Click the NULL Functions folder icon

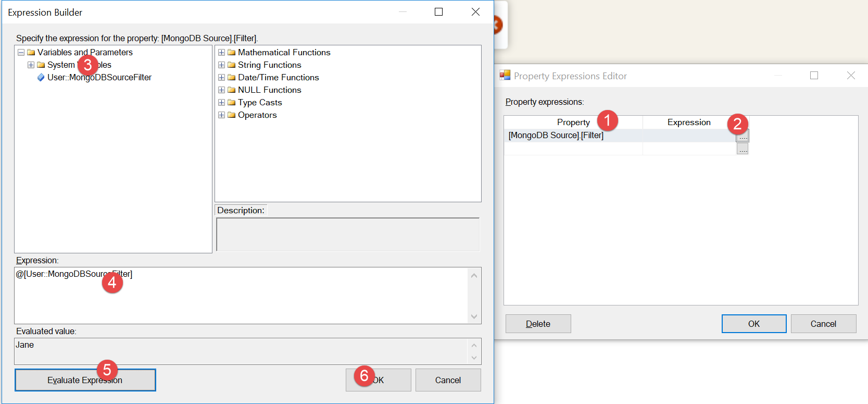pyautogui.click(x=232, y=90)
